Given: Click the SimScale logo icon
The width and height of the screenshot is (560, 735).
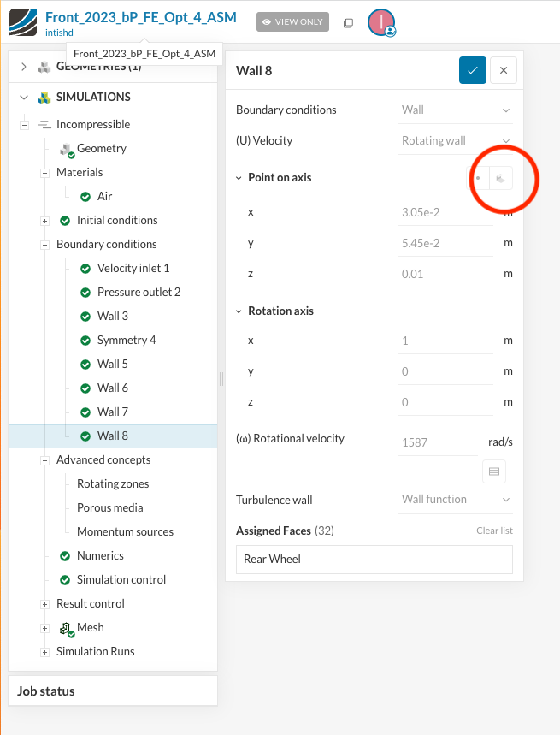Looking at the screenshot, I should click(22, 22).
